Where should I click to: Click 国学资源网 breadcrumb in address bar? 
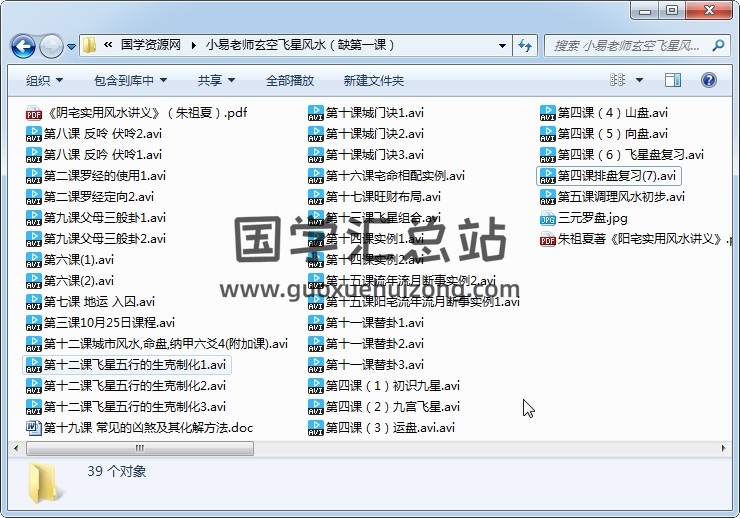tap(151, 45)
